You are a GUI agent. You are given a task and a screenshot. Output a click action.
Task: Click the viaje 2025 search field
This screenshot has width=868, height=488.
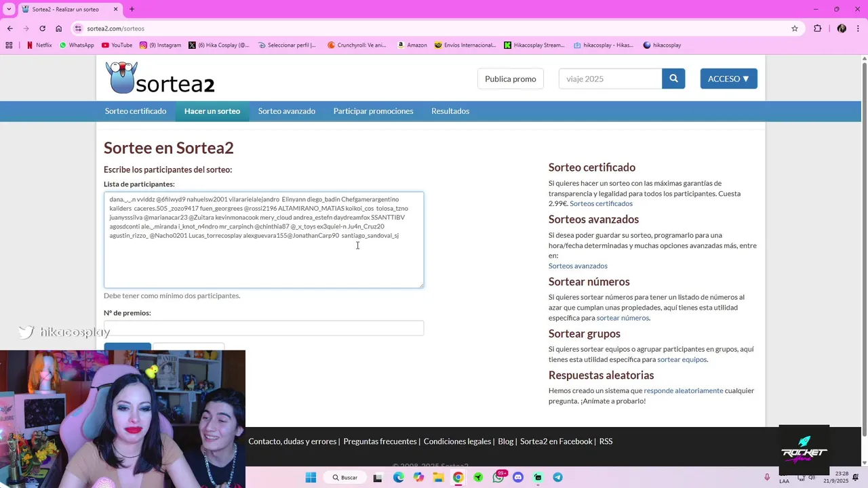click(x=610, y=79)
